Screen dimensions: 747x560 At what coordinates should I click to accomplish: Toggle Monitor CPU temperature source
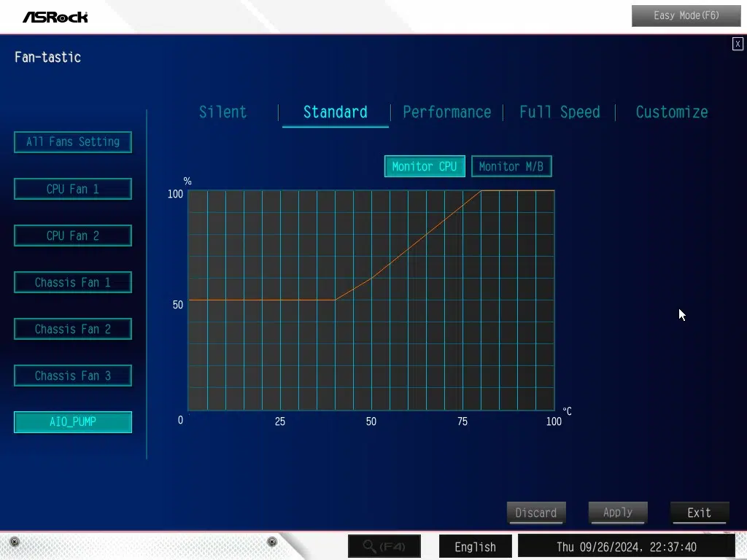424,166
